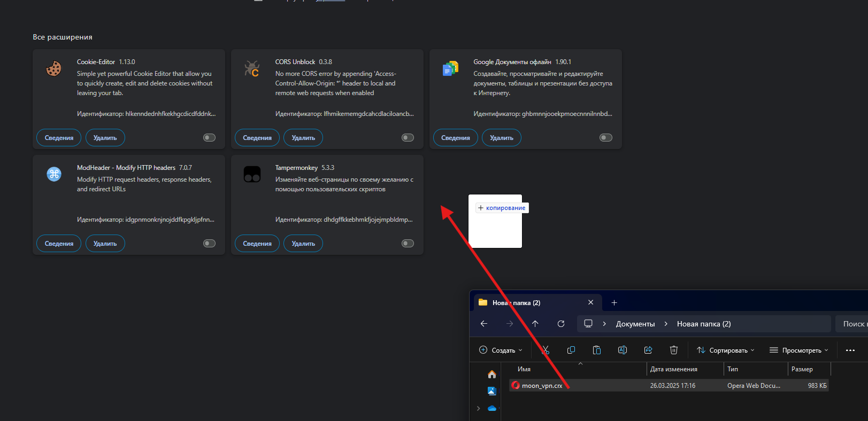Screen dimensions: 868x421
Task: Enable the CORS Unblock extension toggle
Action: click(408, 138)
